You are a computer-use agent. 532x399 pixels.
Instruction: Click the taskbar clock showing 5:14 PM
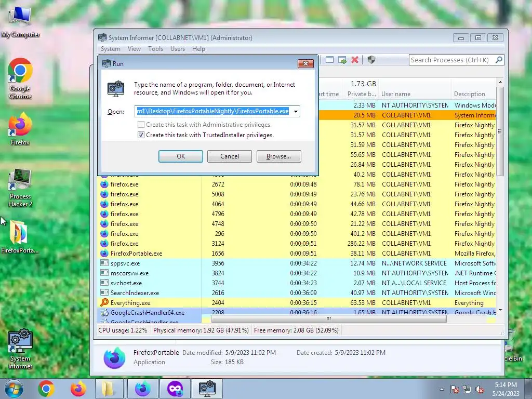(x=506, y=389)
